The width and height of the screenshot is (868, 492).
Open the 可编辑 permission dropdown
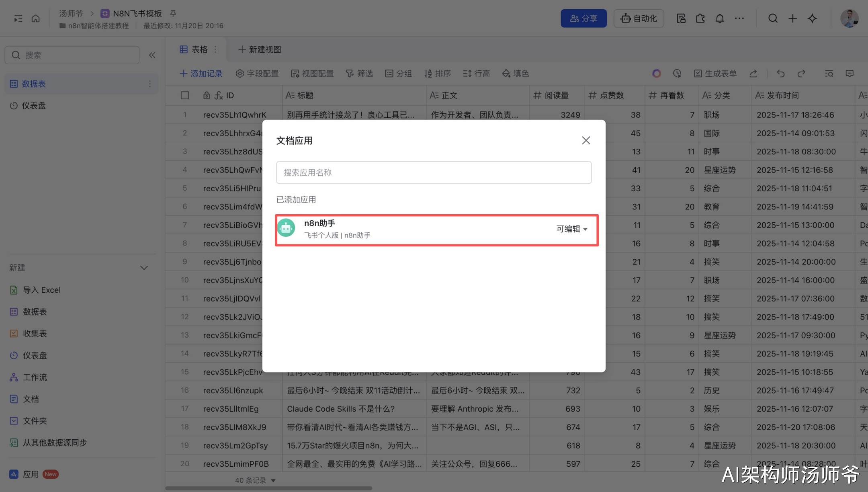click(571, 229)
